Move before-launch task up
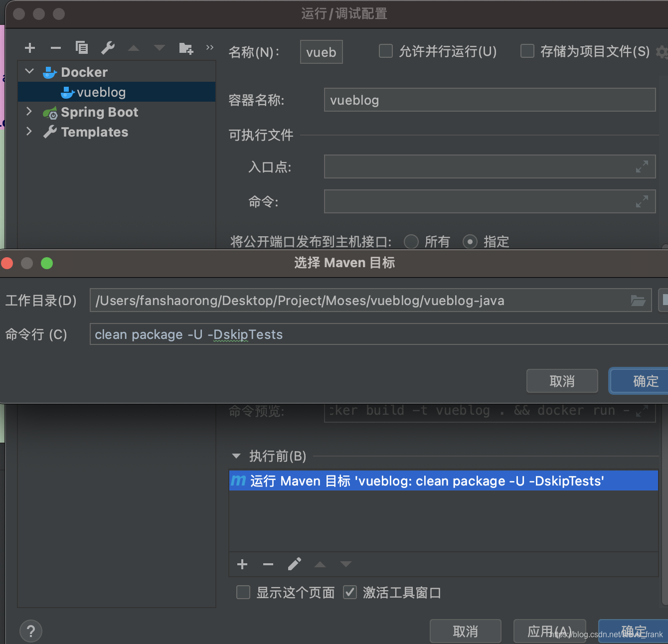Image resolution: width=668 pixels, height=644 pixels. pos(320,565)
